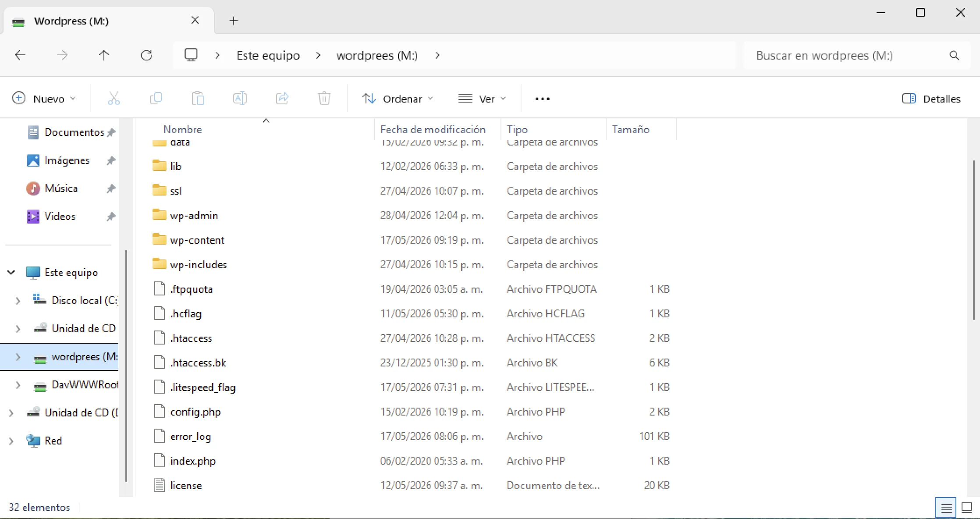Image resolution: width=980 pixels, height=519 pixels.
Task: Switch to details list view icon
Action: pos(946,508)
